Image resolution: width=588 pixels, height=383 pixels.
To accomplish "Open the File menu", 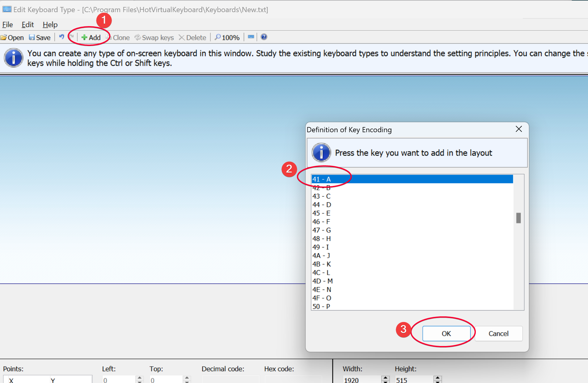I will point(8,25).
